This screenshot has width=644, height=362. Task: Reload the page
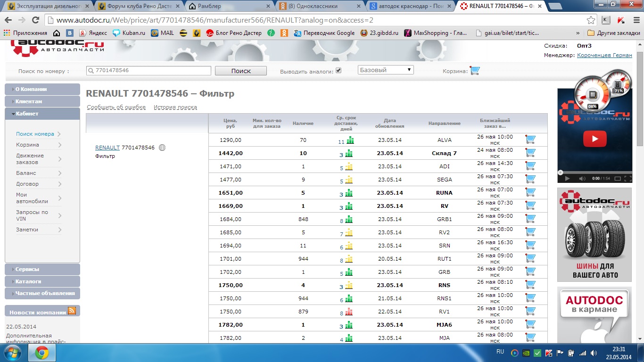click(35, 20)
